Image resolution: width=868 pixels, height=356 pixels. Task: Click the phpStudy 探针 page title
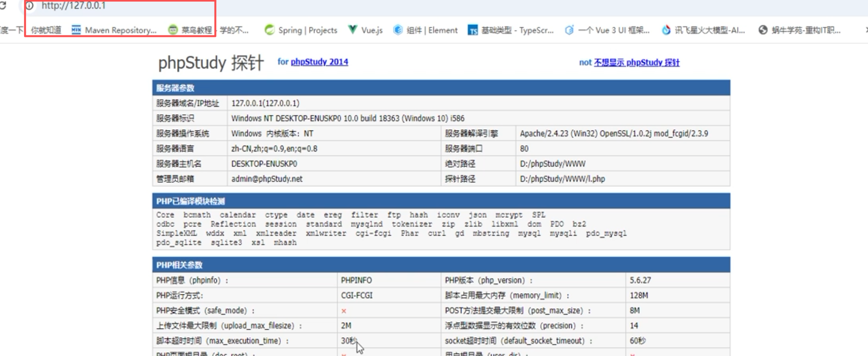tap(211, 63)
